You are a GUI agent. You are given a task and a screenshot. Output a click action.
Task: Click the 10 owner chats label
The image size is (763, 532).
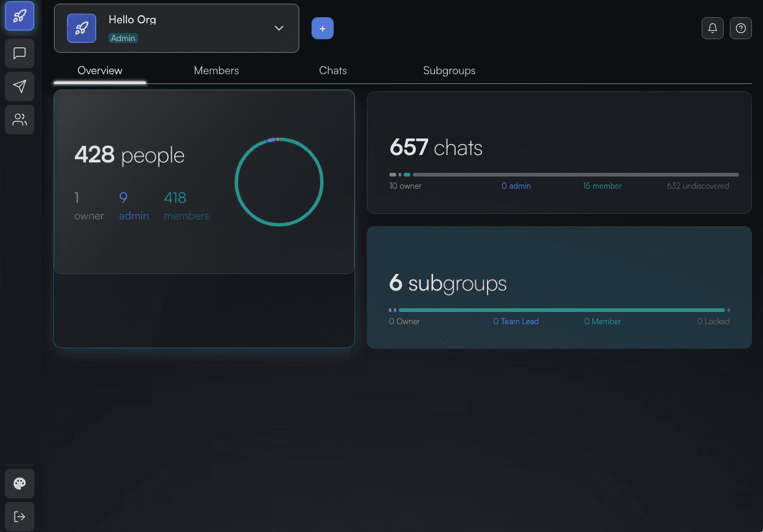(405, 186)
